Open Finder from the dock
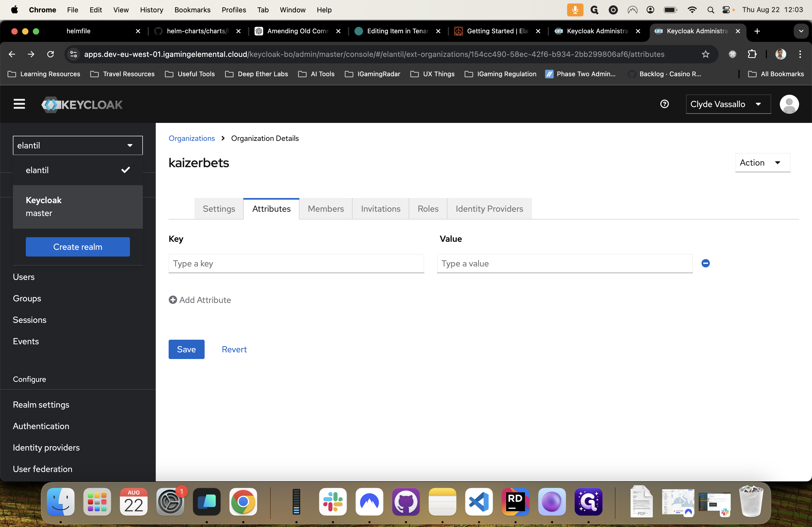This screenshot has width=812, height=527. tap(61, 502)
